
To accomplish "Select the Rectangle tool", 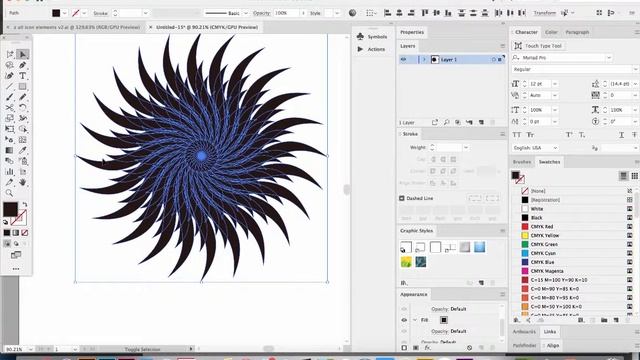I will [22, 86].
